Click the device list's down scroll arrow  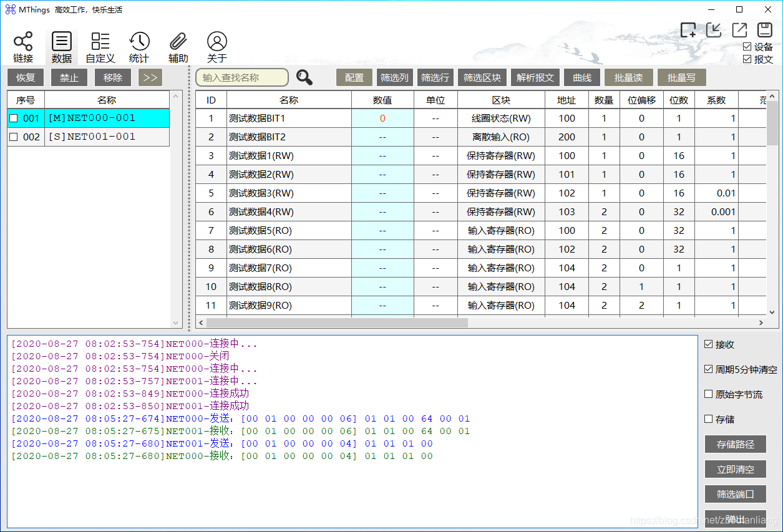[176, 323]
